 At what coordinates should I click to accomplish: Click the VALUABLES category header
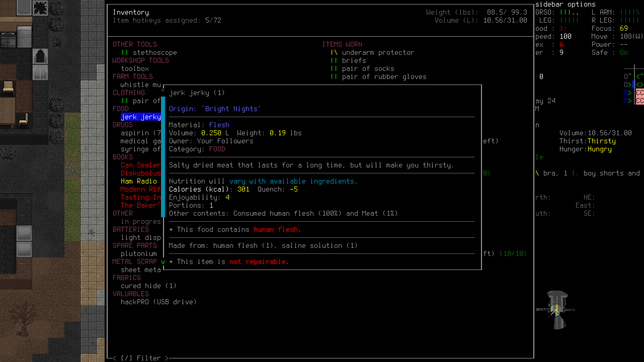click(131, 294)
